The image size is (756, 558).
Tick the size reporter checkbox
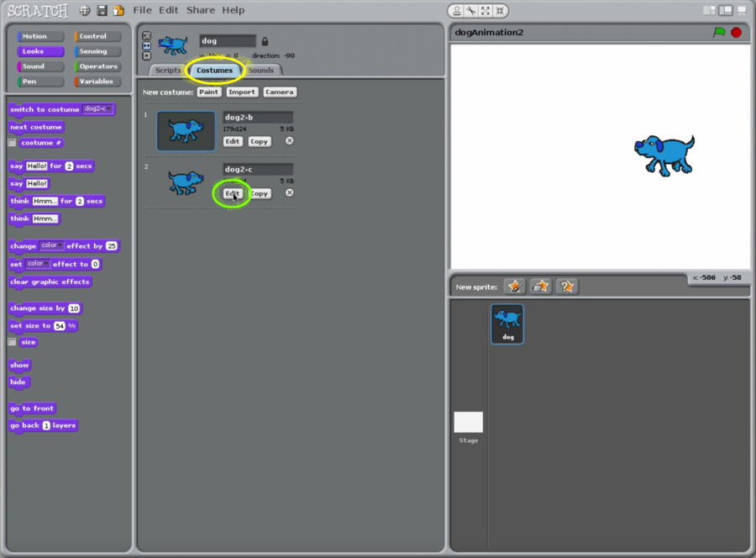coord(12,342)
